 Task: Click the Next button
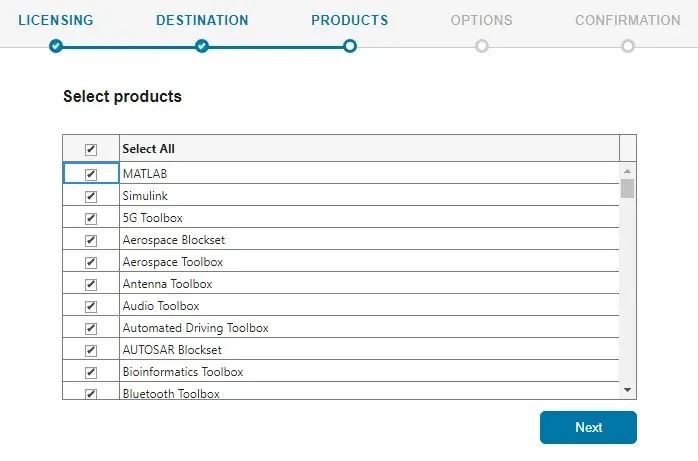pyautogui.click(x=588, y=427)
